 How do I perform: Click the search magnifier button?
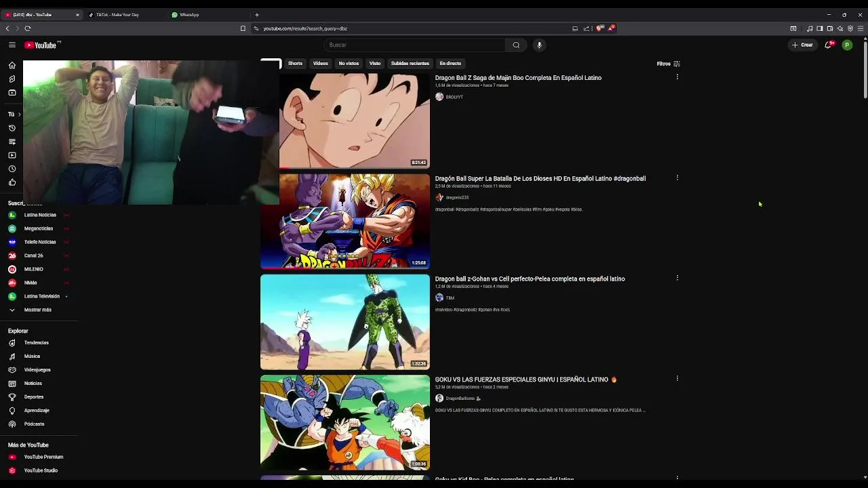point(516,45)
